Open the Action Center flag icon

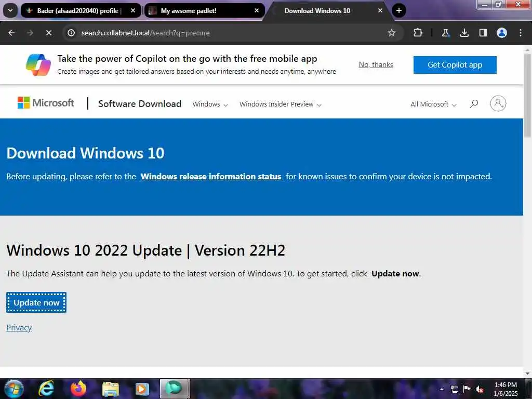(467, 389)
